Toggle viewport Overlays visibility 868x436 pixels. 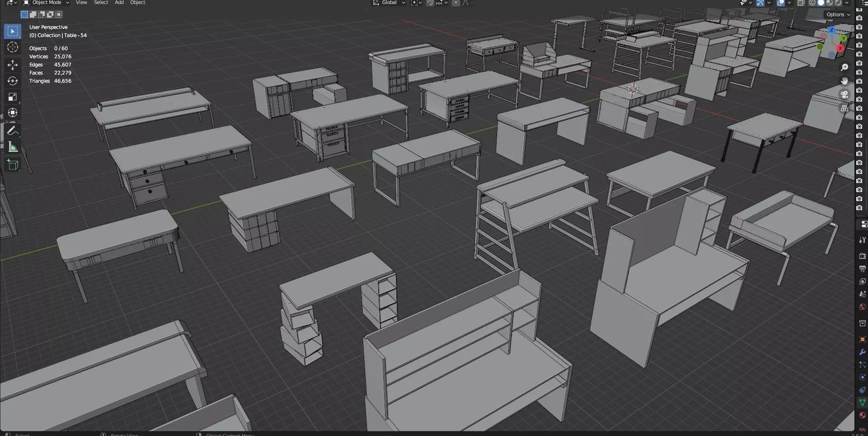[x=781, y=3]
